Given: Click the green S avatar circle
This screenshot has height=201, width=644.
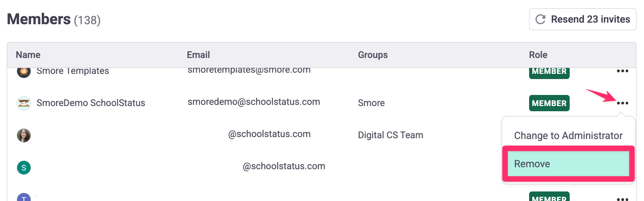Looking at the screenshot, I should pos(24,168).
